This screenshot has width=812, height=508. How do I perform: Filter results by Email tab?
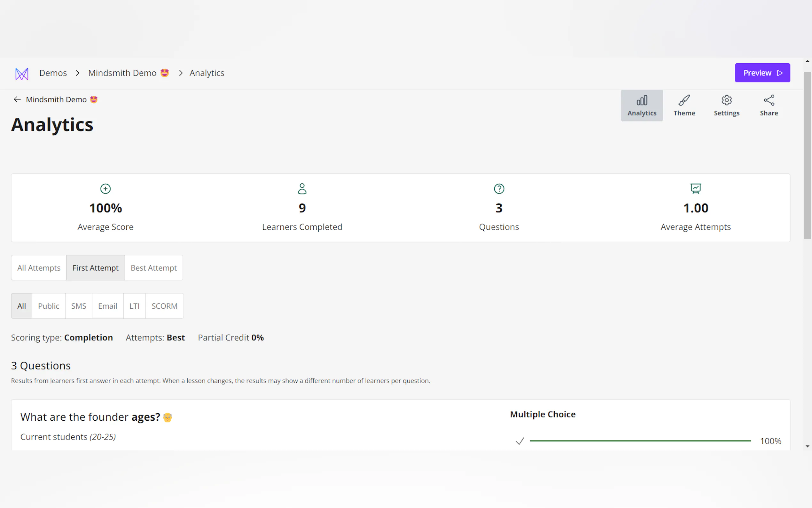(x=107, y=306)
